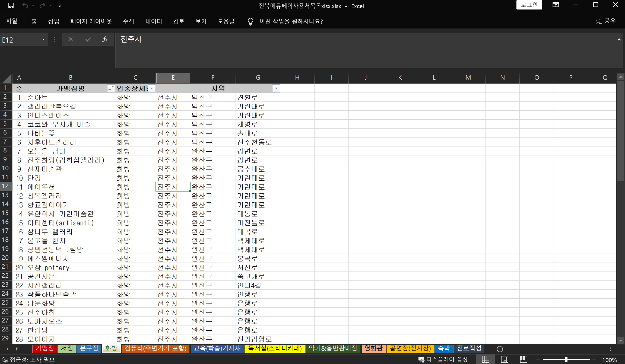Screen dimensions: 625x364
Task: Click the 공유 share button
Action: pyautogui.click(x=606, y=21)
